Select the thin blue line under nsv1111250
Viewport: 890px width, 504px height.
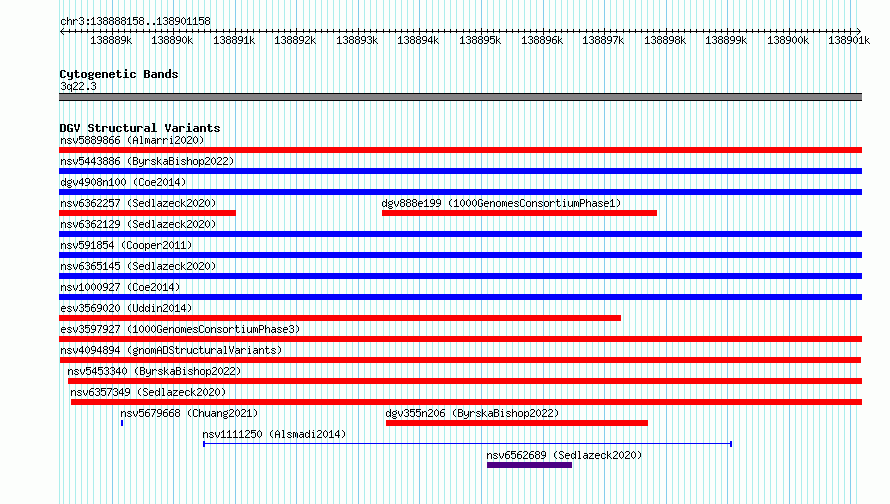click(468, 444)
